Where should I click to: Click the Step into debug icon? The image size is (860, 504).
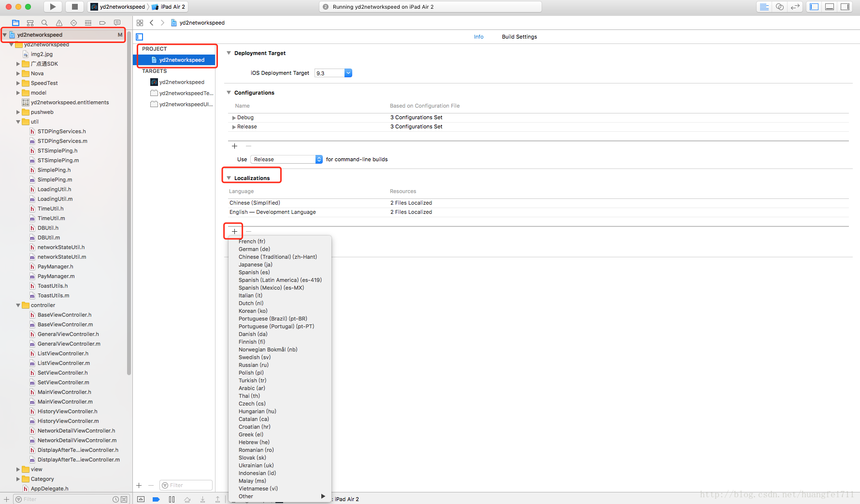click(x=202, y=499)
